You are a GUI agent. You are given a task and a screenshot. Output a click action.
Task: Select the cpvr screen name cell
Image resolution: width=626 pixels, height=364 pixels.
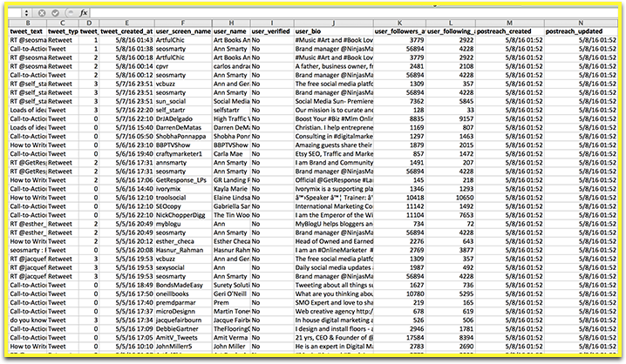point(183,66)
